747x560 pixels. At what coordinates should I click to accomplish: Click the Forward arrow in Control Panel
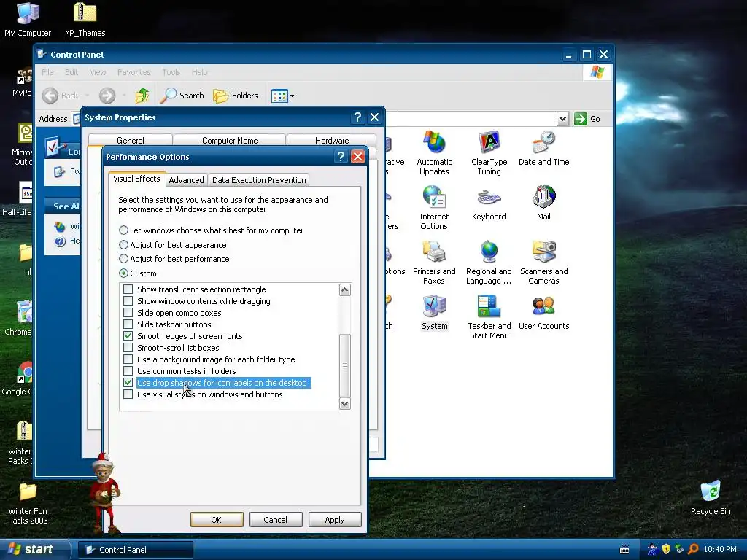pyautogui.click(x=107, y=96)
